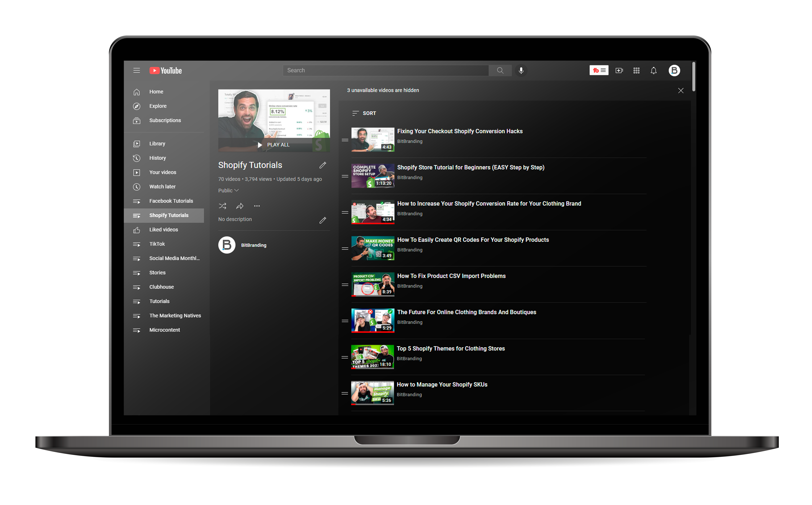Share the playlist via arrow icon
This screenshot has width=812, height=505.
(240, 206)
